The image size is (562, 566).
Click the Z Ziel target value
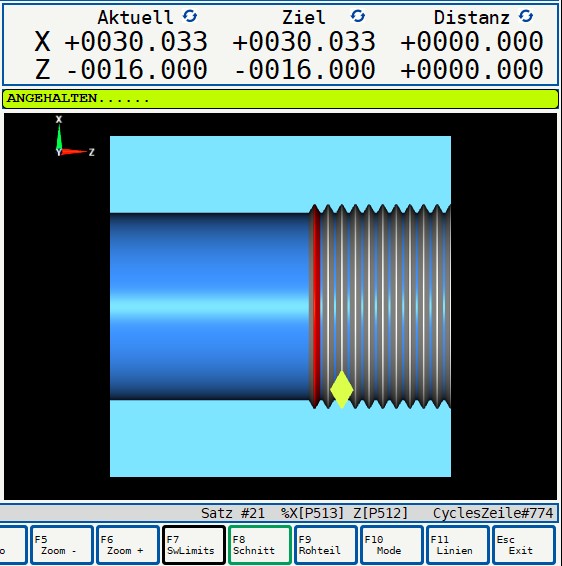tap(305, 69)
